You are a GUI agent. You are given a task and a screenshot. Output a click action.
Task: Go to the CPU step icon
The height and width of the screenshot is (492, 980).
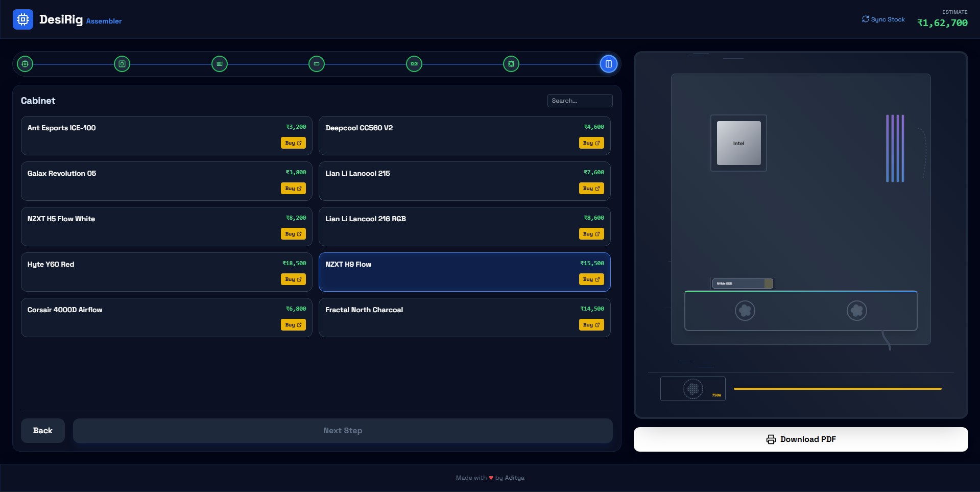tap(25, 64)
